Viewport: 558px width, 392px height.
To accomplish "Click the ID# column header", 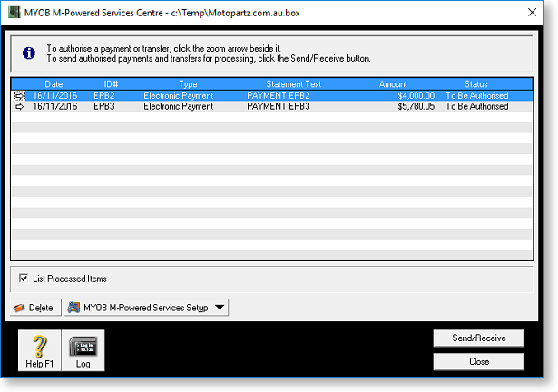I will 111,84.
